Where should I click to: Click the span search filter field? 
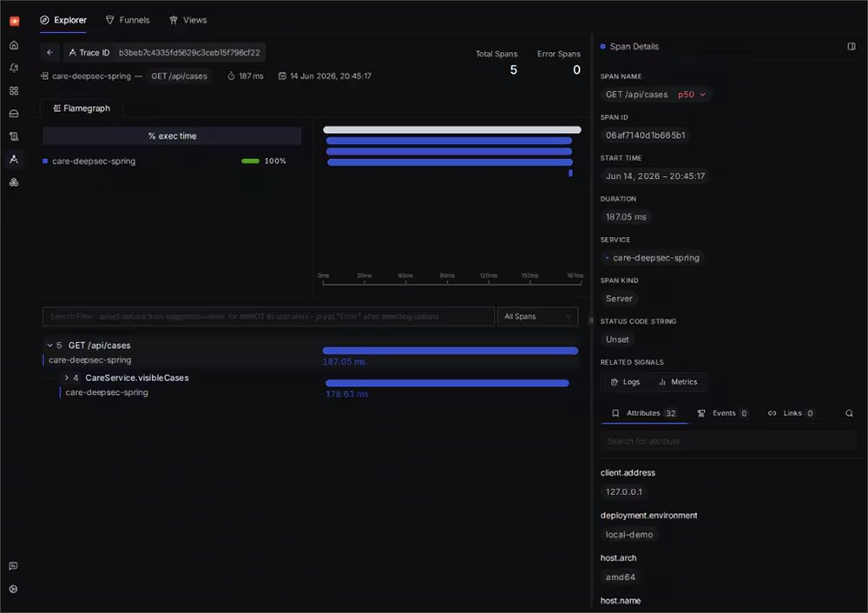coord(268,316)
